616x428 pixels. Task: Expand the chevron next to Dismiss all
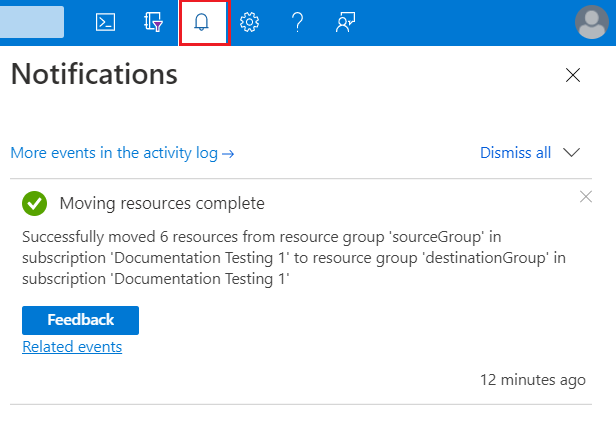[x=572, y=153]
